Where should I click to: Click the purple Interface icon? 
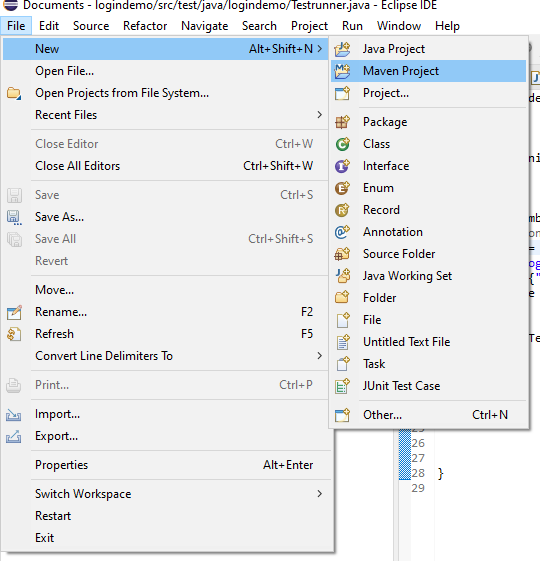[342, 166]
